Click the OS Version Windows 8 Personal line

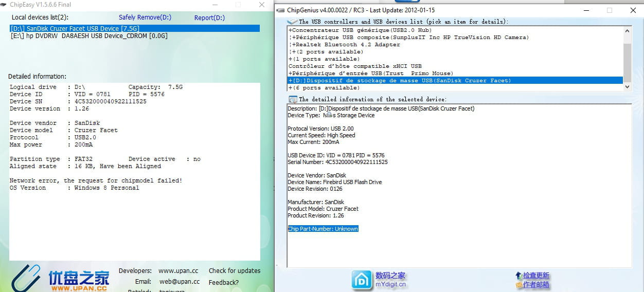point(75,188)
